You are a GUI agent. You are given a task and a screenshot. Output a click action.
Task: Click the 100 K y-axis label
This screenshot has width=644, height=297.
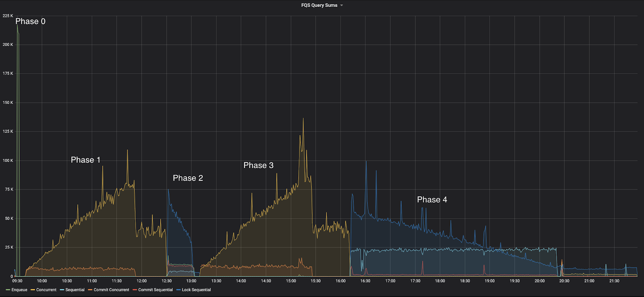click(x=8, y=160)
